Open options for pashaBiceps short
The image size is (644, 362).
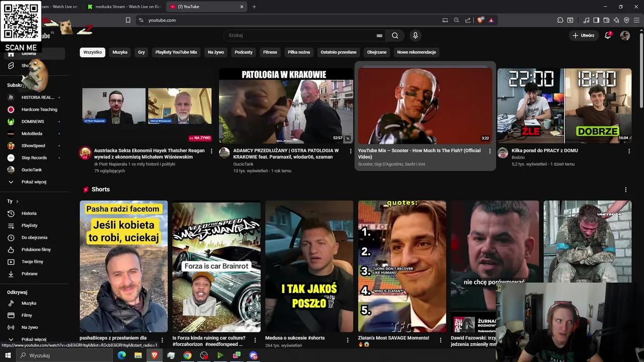click(x=162, y=340)
